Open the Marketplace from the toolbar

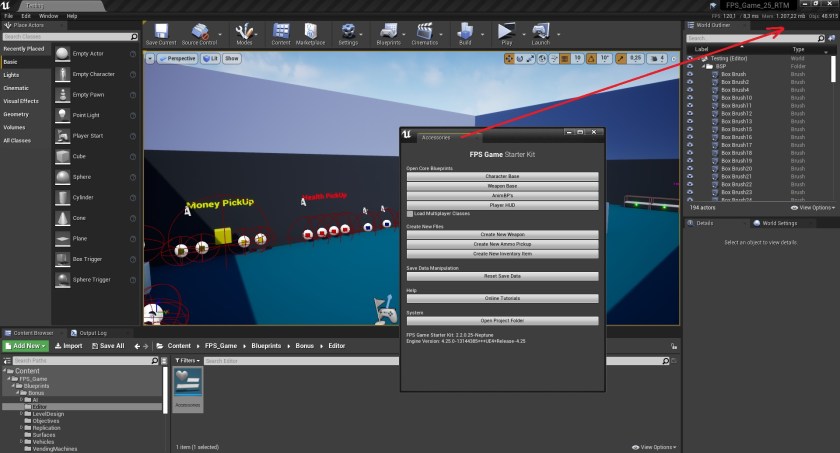tap(310, 34)
